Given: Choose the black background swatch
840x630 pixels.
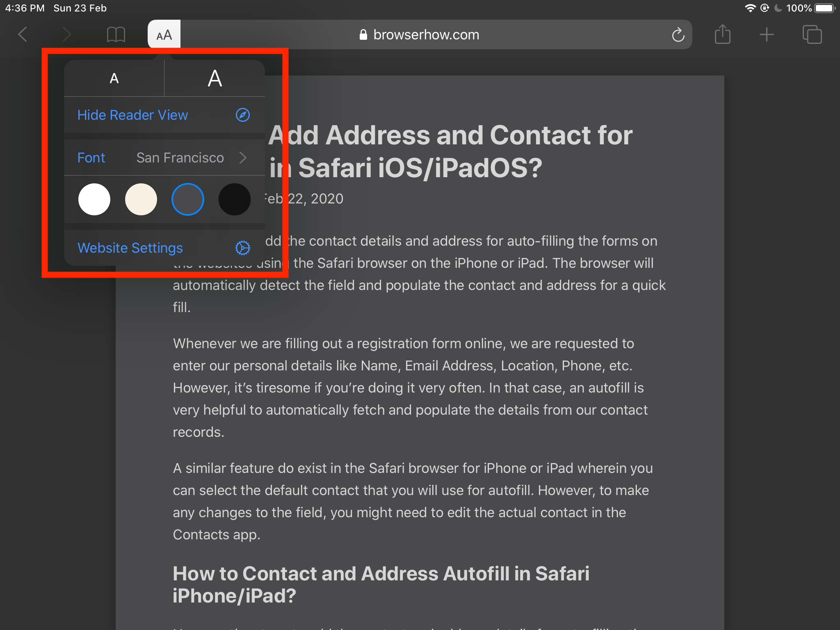Looking at the screenshot, I should click(235, 199).
